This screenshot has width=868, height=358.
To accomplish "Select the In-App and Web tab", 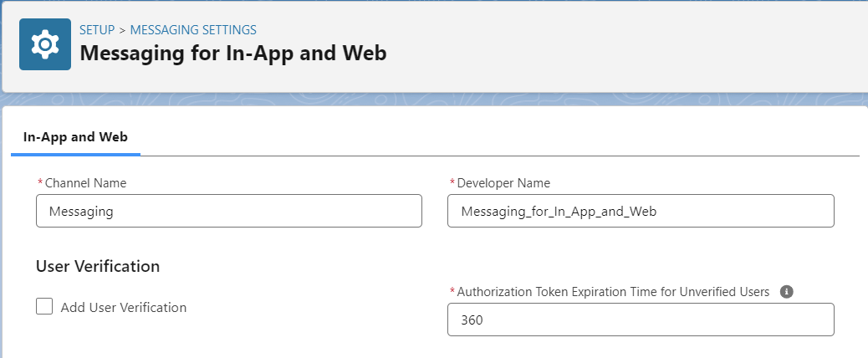I will tap(75, 136).
